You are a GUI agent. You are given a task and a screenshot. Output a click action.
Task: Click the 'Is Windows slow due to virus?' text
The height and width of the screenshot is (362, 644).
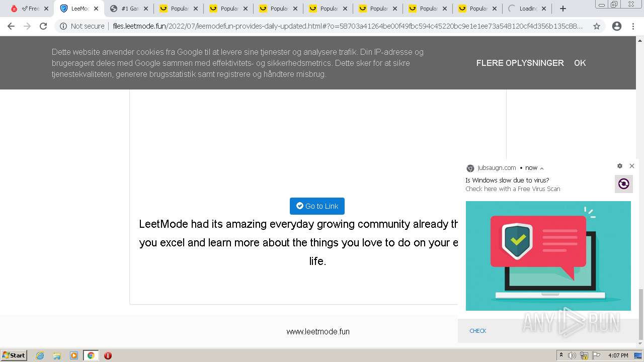507,180
